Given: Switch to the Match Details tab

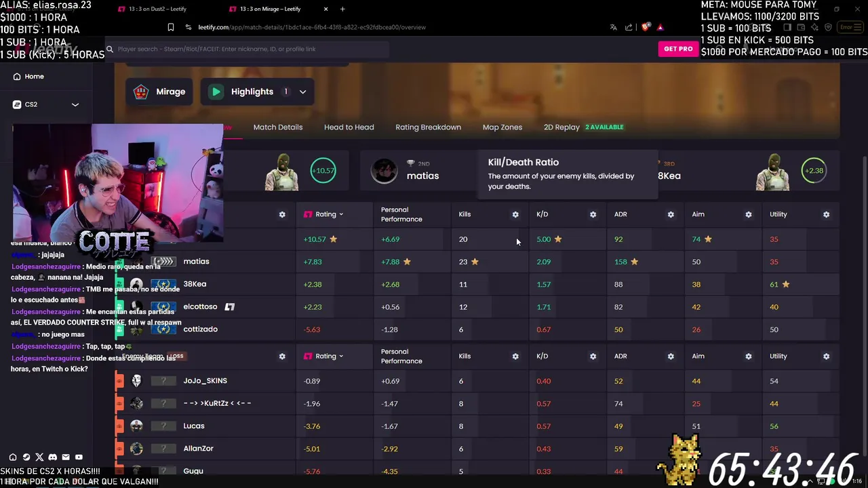Looking at the screenshot, I should point(278,127).
